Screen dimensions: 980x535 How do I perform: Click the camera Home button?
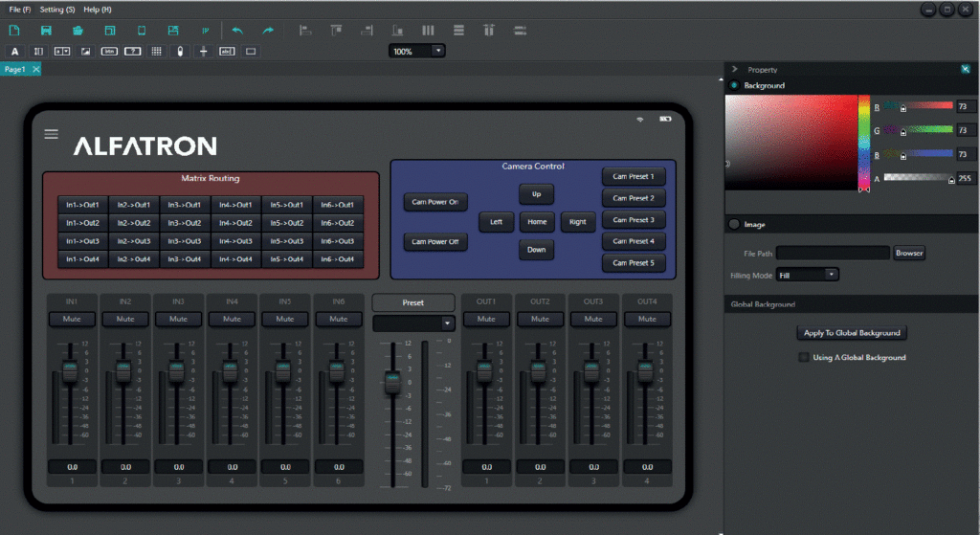coord(537,222)
